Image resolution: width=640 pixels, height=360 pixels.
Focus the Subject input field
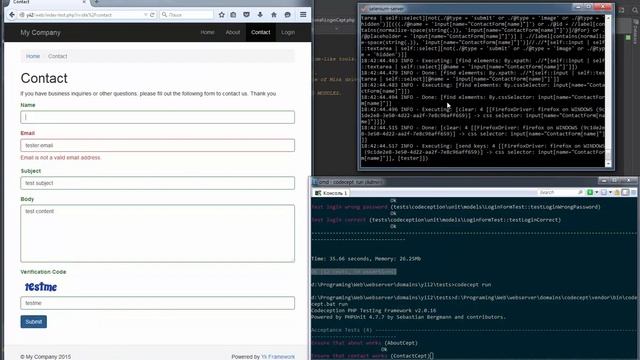[158, 183]
